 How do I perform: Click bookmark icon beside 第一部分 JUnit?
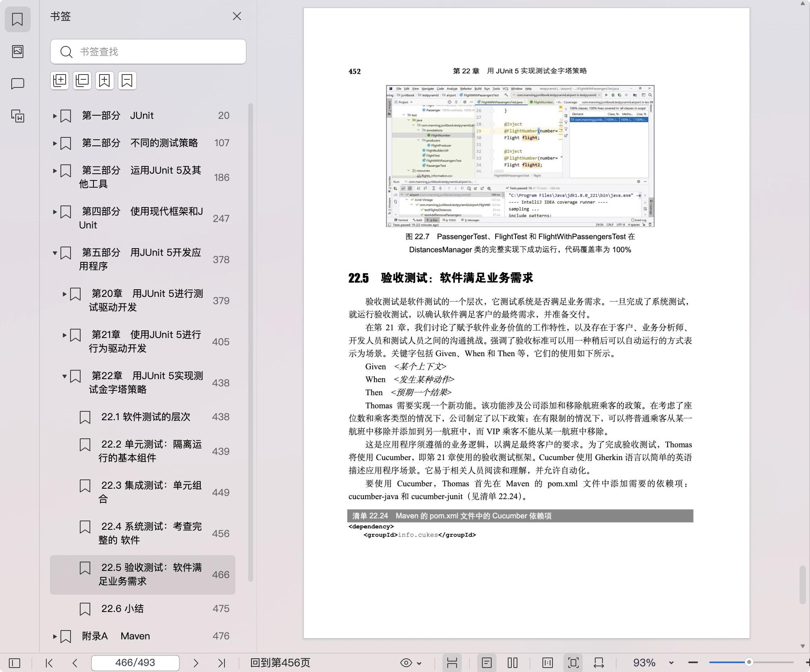click(x=66, y=116)
